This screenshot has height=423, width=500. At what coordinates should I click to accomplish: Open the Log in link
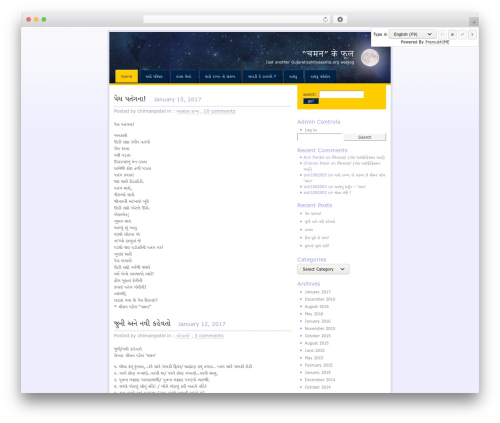[x=311, y=130]
